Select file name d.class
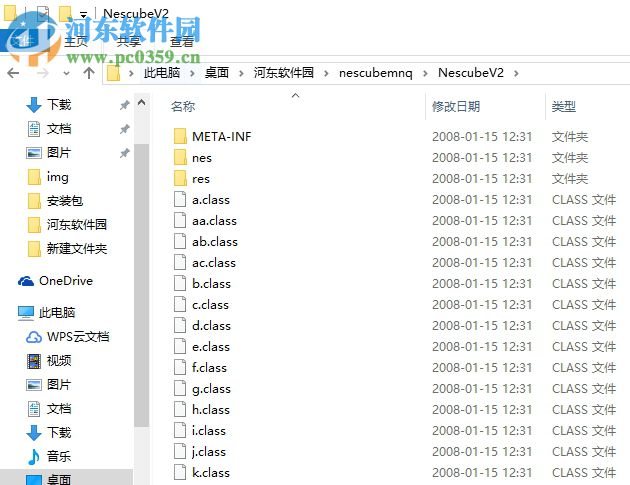This screenshot has height=485, width=630. click(211, 325)
